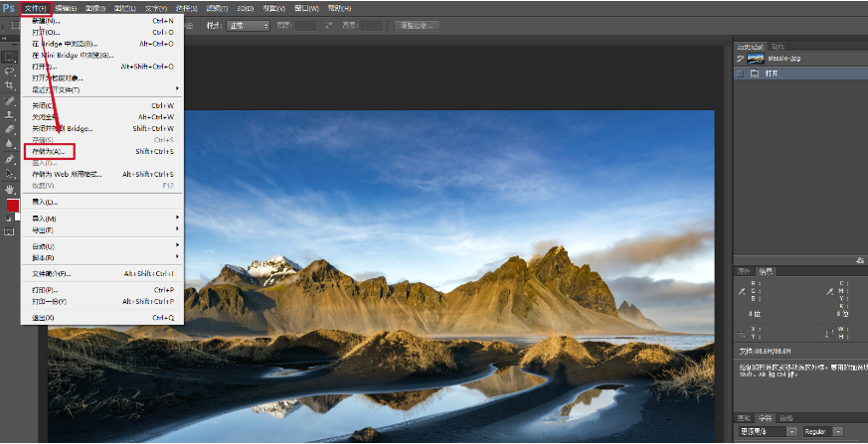The width and height of the screenshot is (868, 444).
Task: Select the Pen tool
Action: click(9, 159)
